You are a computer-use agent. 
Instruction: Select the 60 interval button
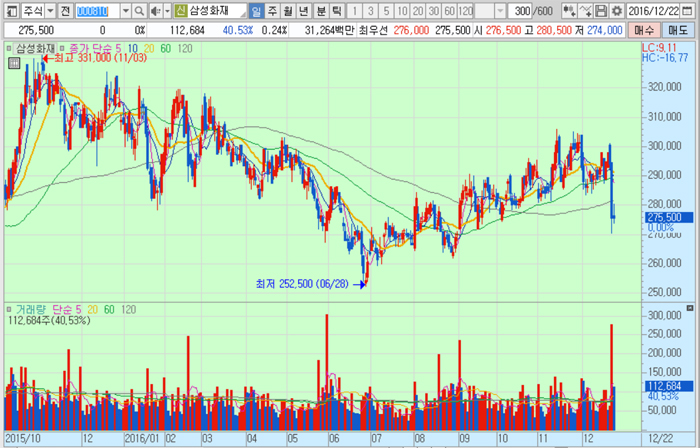[x=450, y=10]
